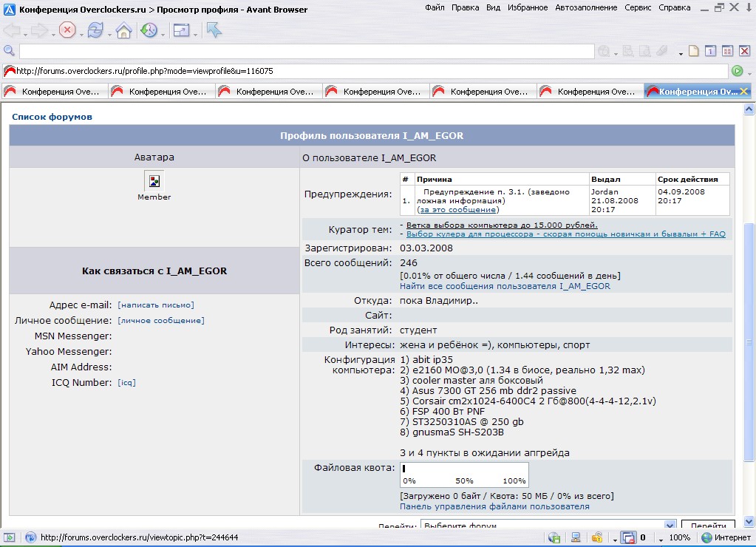The image size is (756, 547).
Task: Open dropdown arrow next to Stop button
Action: [81, 35]
